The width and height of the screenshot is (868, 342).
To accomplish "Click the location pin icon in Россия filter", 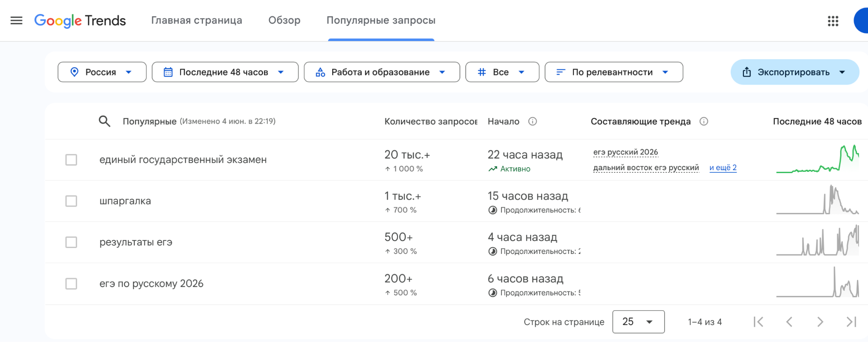I will pyautogui.click(x=74, y=72).
